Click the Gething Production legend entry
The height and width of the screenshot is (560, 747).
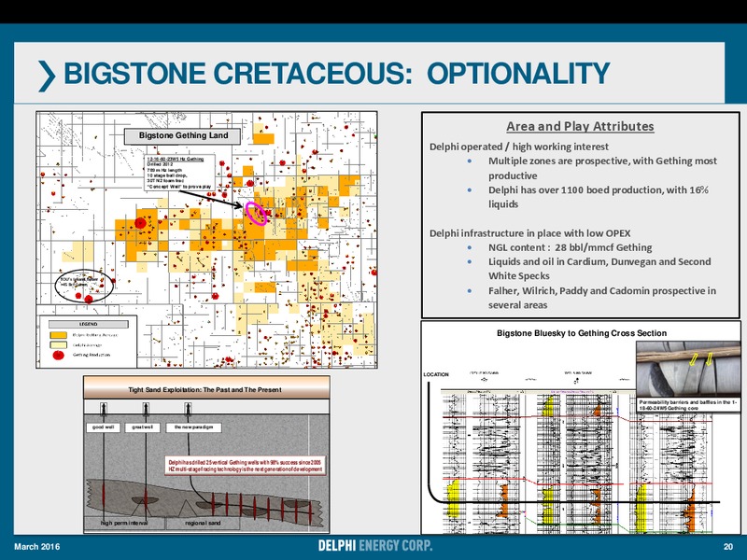pyautogui.click(x=92, y=355)
